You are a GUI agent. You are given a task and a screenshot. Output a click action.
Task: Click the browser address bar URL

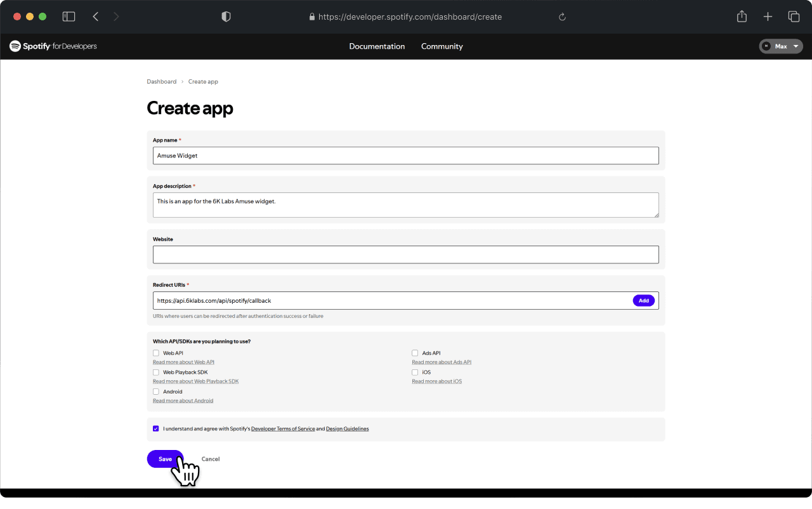[x=410, y=17]
